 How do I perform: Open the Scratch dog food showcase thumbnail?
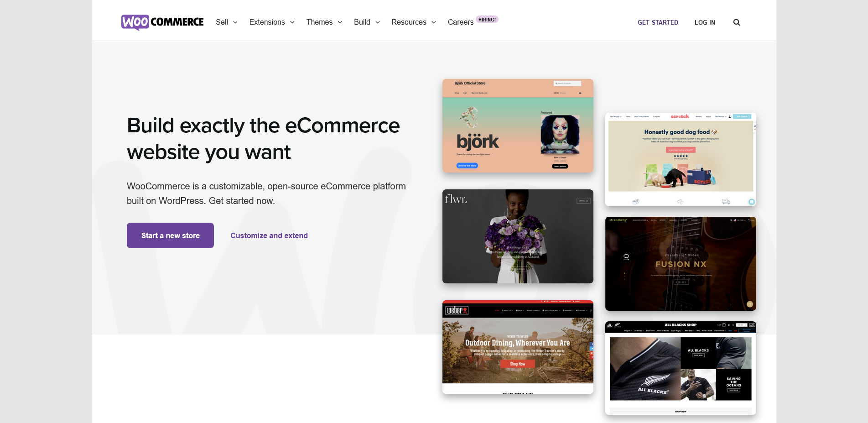click(x=680, y=159)
